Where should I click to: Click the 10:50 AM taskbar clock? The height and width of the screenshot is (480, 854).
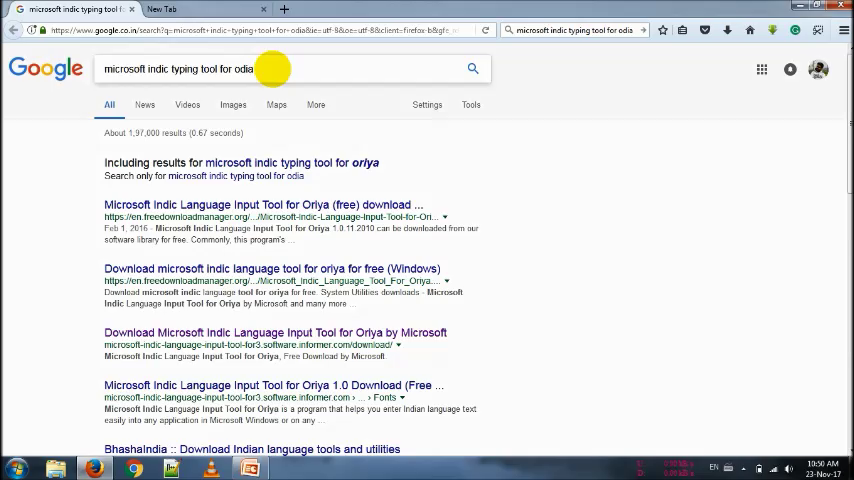823,469
